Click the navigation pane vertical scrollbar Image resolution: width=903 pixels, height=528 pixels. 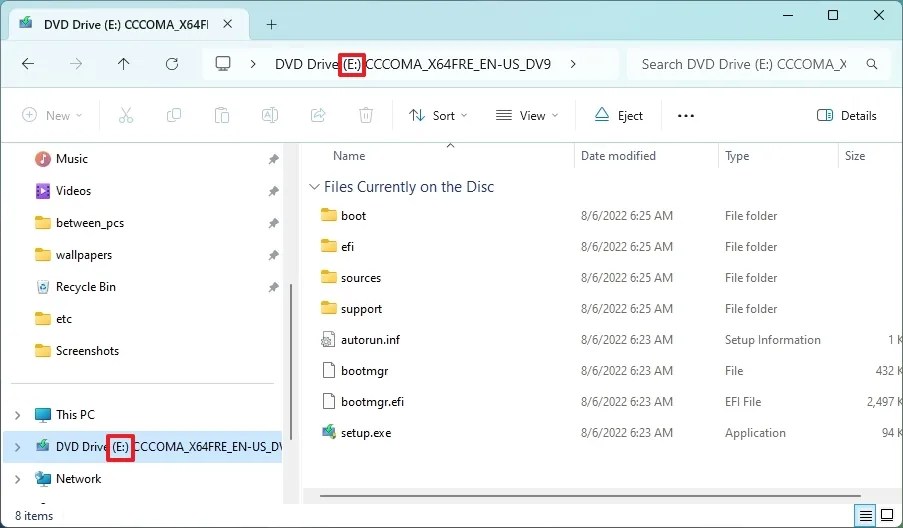(x=291, y=362)
